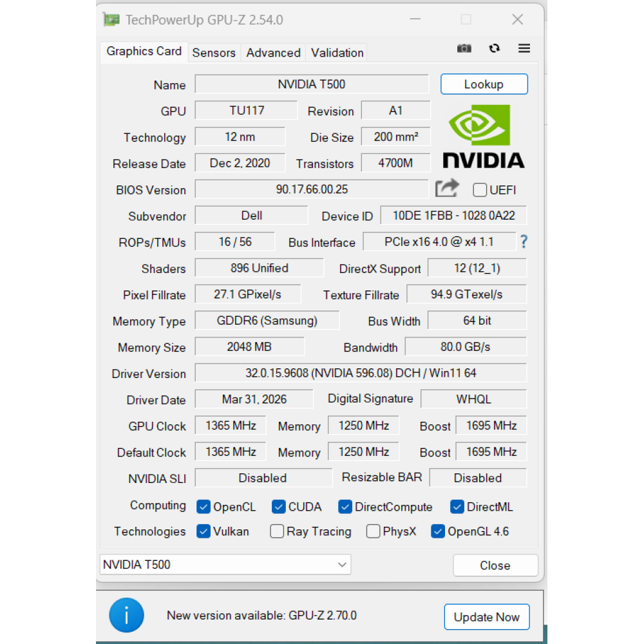The width and height of the screenshot is (644, 644).
Task: Click the GPU field showing TU117
Action: [246, 111]
